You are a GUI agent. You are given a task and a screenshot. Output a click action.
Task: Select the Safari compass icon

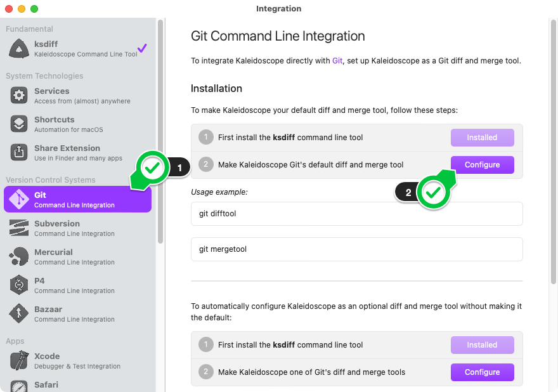pos(19,386)
